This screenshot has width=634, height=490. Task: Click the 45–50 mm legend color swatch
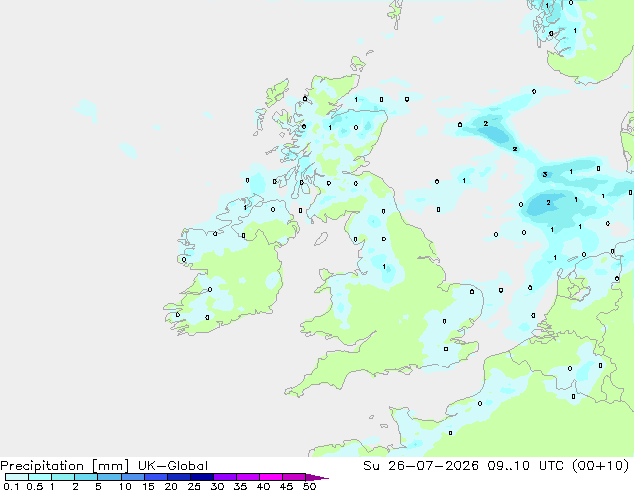point(294,477)
